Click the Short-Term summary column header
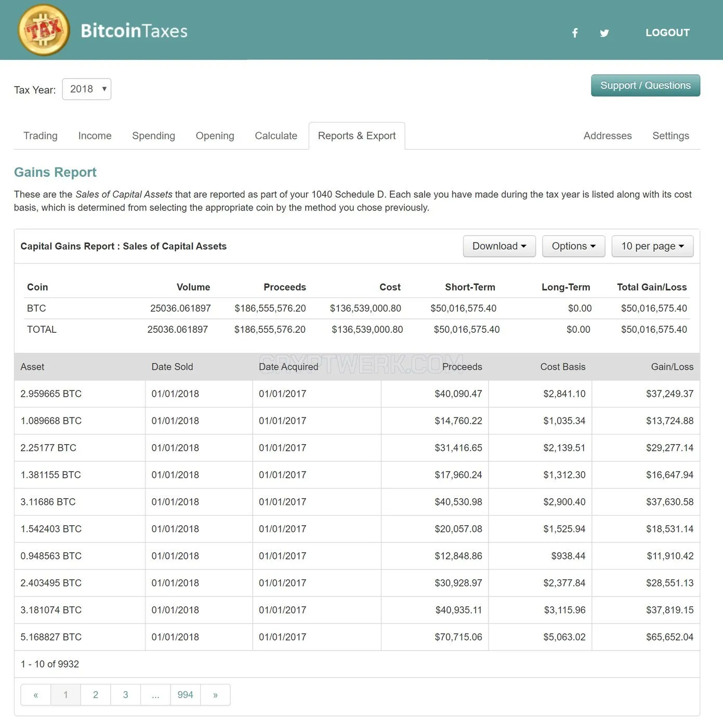The height and width of the screenshot is (728, 723). tap(470, 287)
